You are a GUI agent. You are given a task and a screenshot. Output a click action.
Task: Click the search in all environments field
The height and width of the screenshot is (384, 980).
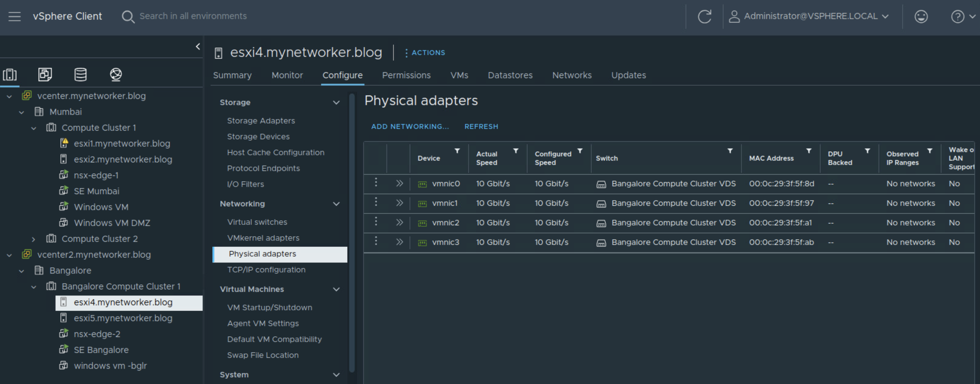click(x=193, y=16)
